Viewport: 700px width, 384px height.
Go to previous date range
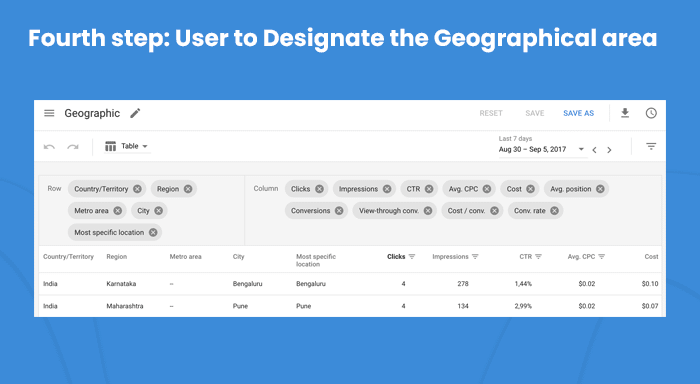point(594,150)
